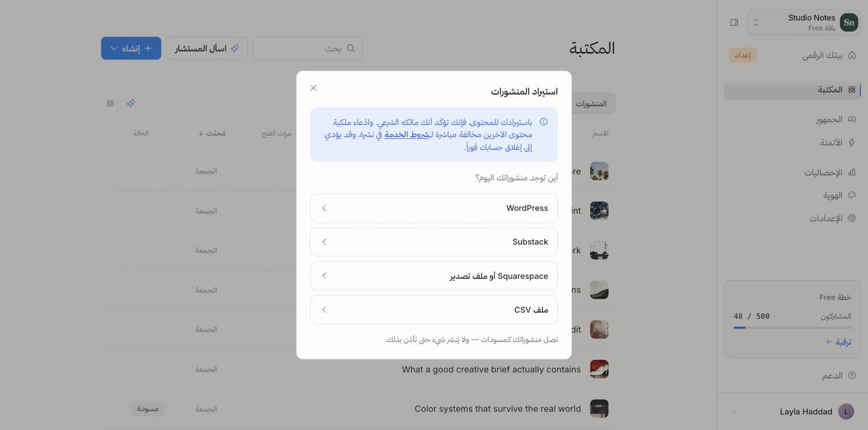Choose WordPress as import source

[434, 208]
